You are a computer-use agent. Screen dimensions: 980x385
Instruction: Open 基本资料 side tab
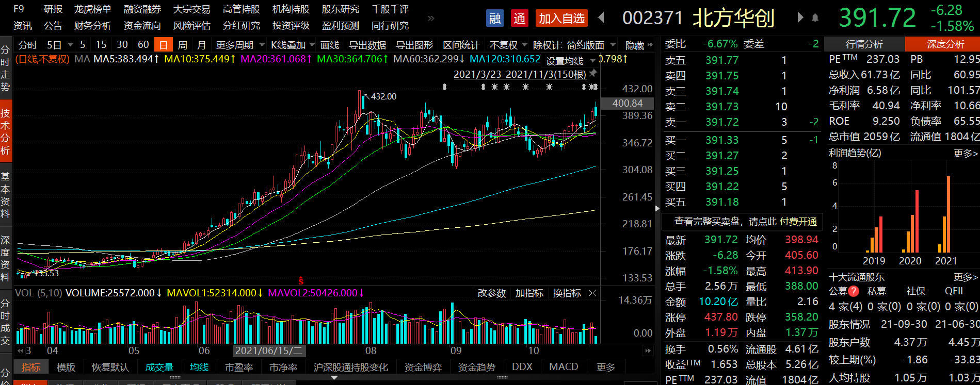coord(6,195)
